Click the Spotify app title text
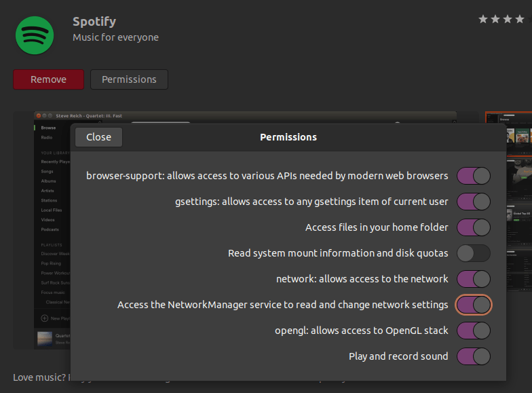This screenshot has width=532, height=393. pos(94,22)
